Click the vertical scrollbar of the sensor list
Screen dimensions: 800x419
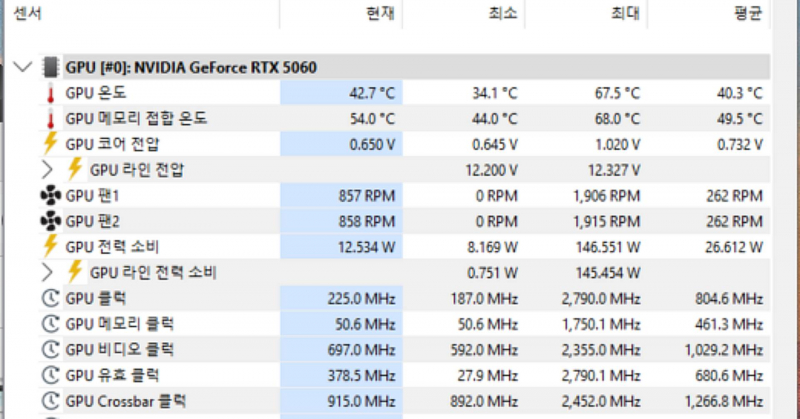pyautogui.click(x=783, y=209)
